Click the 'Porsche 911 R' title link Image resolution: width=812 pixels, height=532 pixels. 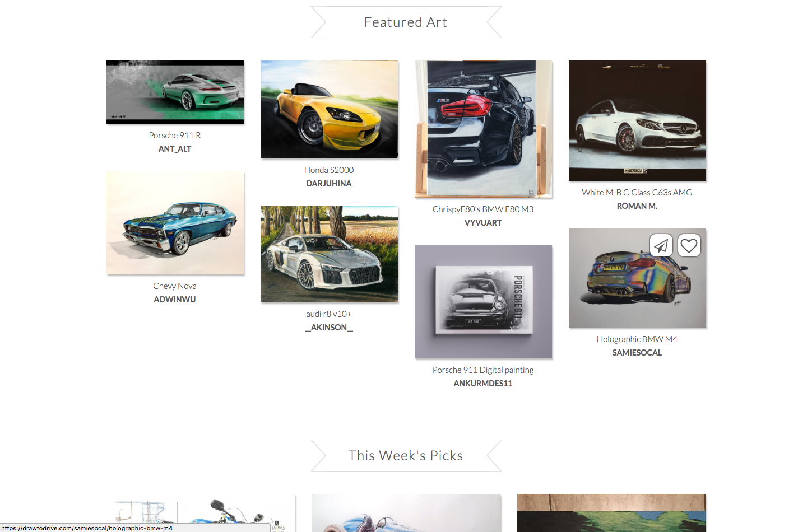pos(175,136)
